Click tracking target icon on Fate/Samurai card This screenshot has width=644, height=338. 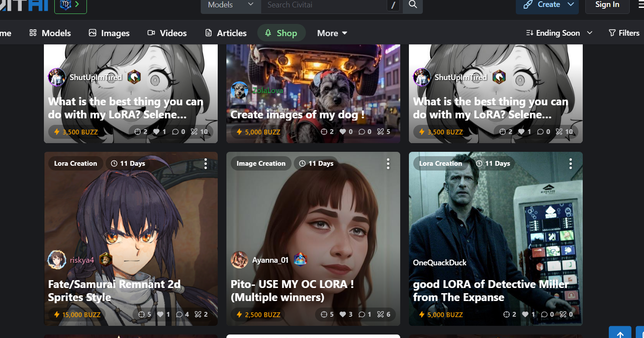coord(141,315)
